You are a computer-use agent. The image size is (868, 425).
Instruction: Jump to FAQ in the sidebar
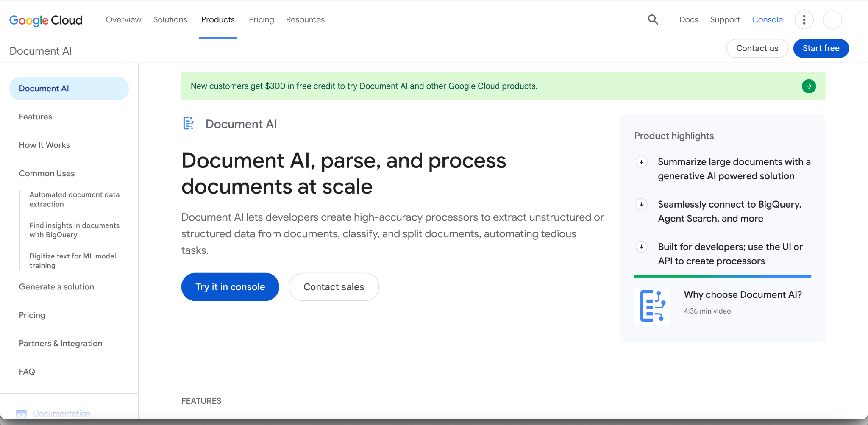27,372
